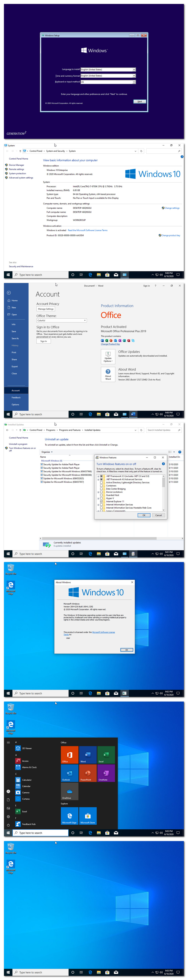This screenshot has height=980, width=188.
Task: Launch Camera from the Start app list
Action: click(23, 792)
